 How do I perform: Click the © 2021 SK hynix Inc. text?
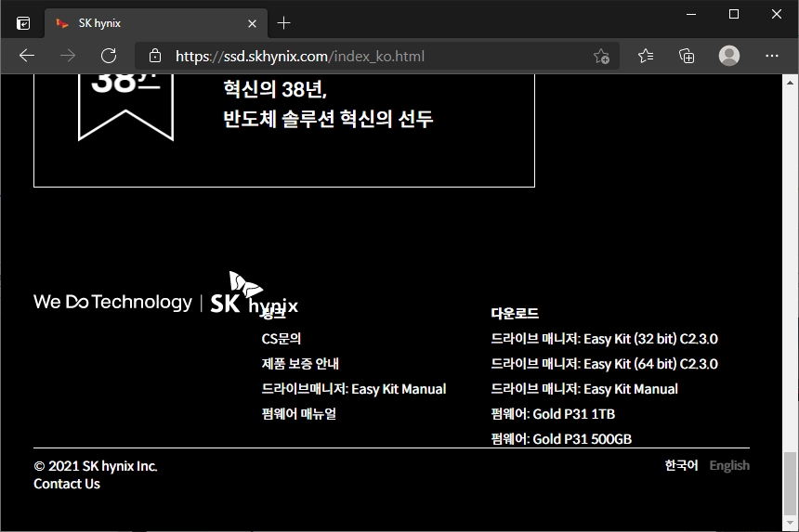click(96, 466)
